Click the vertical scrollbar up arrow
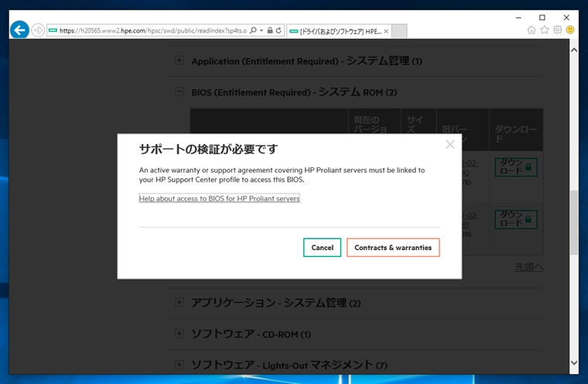The width and height of the screenshot is (588, 384). tap(574, 50)
